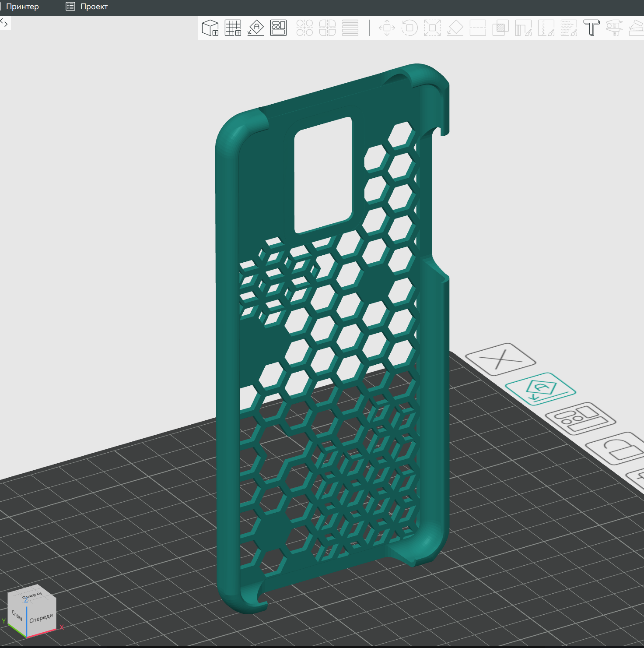This screenshot has height=648, width=644.
Task: Click the Спереди face of view cube
Action: click(x=41, y=618)
